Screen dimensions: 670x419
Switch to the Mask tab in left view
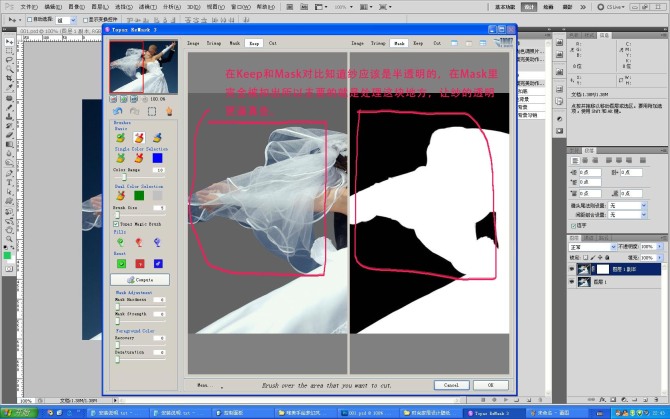coord(234,44)
